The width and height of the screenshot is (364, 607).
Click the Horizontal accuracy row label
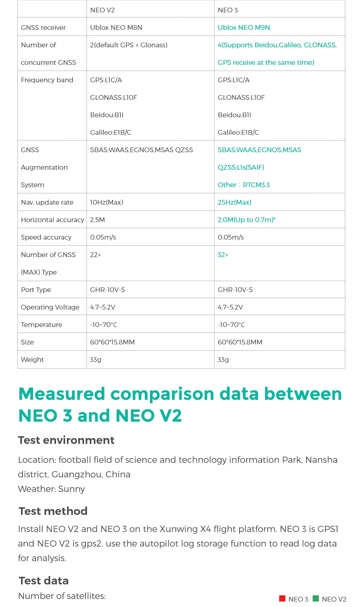[52, 220]
